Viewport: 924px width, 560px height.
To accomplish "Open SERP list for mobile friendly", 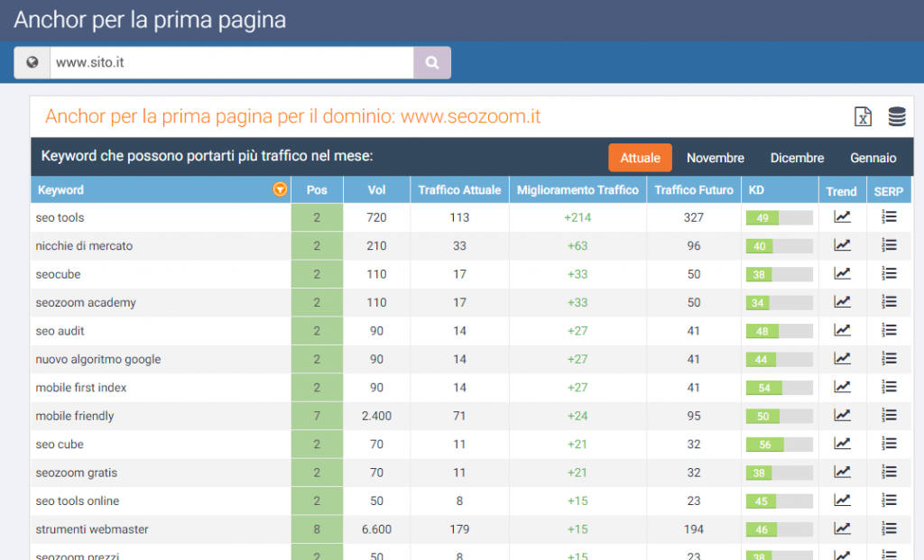I will click(889, 415).
